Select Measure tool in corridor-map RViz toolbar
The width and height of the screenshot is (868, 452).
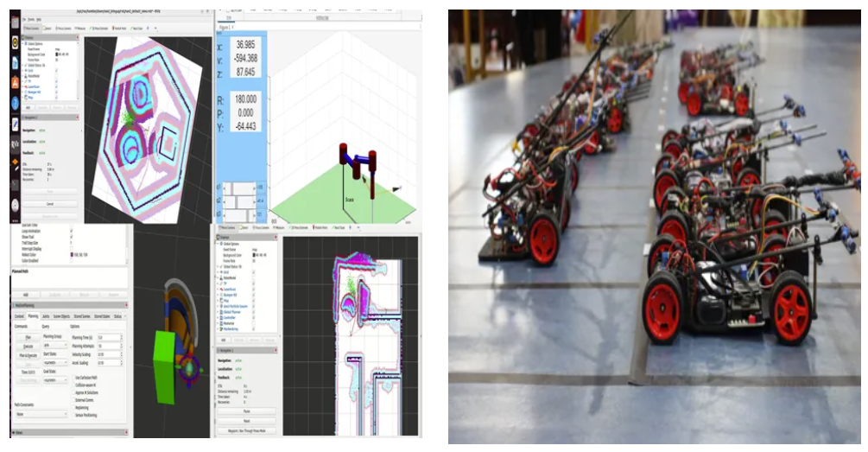pyautogui.click(x=278, y=227)
